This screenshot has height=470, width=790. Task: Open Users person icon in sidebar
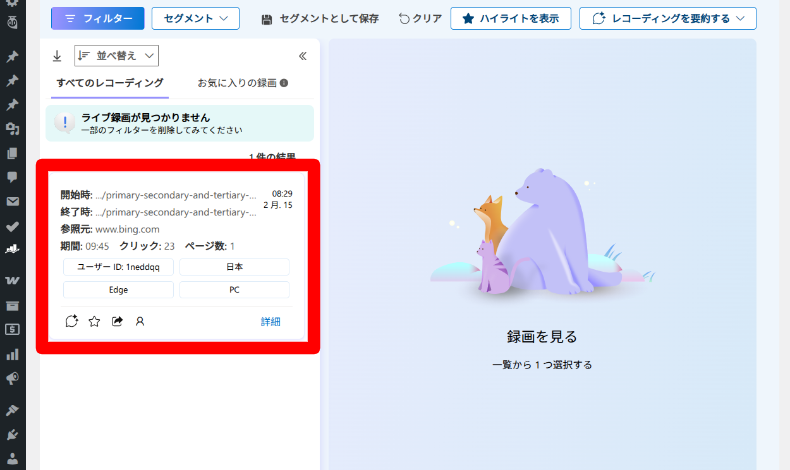pyautogui.click(x=12, y=458)
